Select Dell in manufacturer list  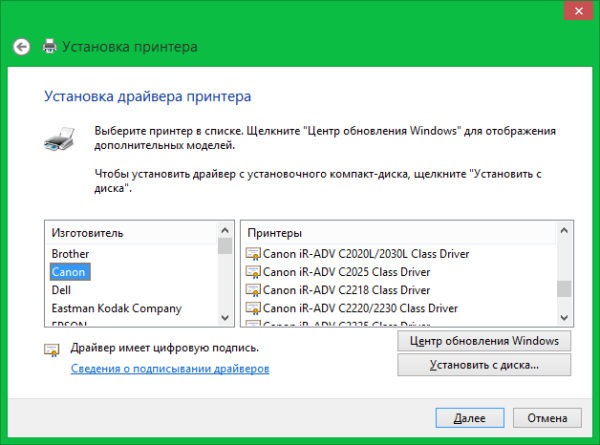pos(62,290)
